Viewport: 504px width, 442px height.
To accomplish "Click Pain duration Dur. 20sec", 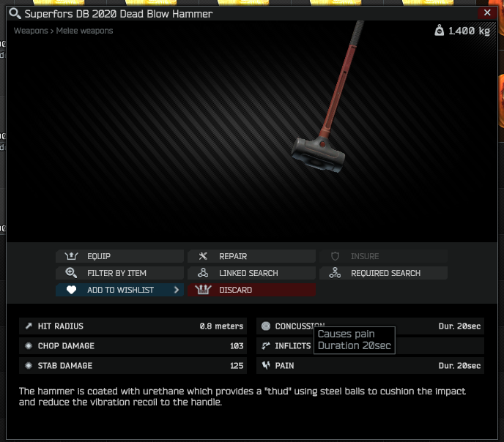I will pyautogui.click(x=459, y=366).
